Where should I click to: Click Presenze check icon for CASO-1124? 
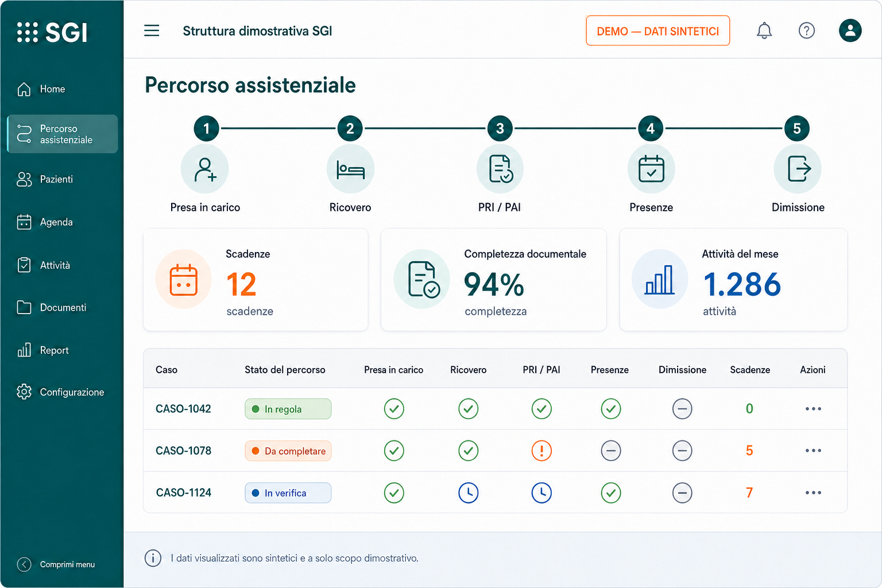pos(611,493)
